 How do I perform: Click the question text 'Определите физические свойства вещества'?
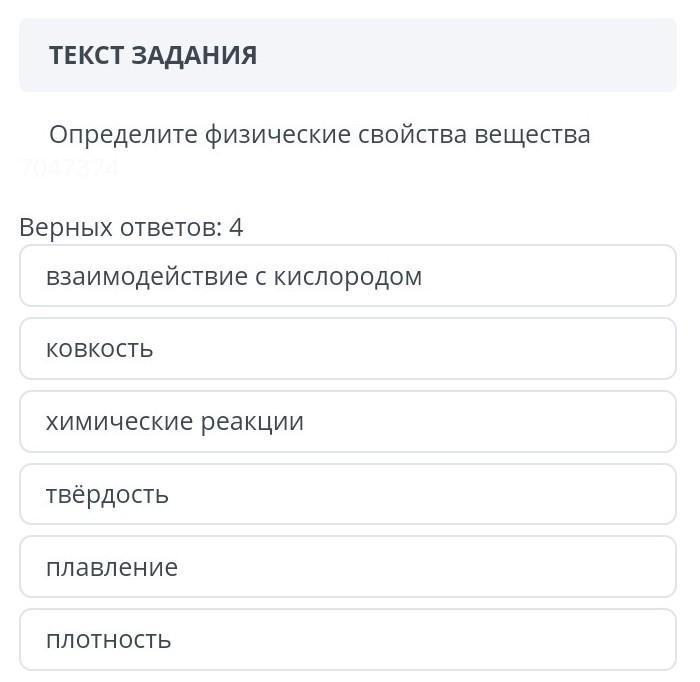(320, 134)
